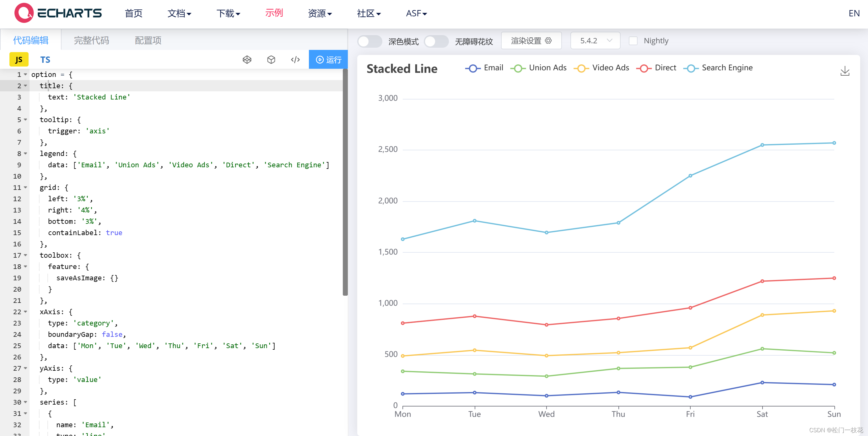Screen dimensions: 868x436
Task: Switch to the 完整代码 tab
Action: [x=91, y=40]
